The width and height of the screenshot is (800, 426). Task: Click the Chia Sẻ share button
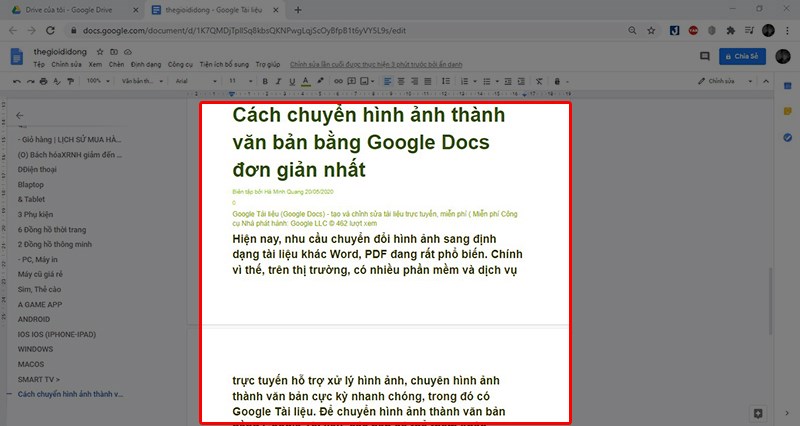tap(742, 56)
